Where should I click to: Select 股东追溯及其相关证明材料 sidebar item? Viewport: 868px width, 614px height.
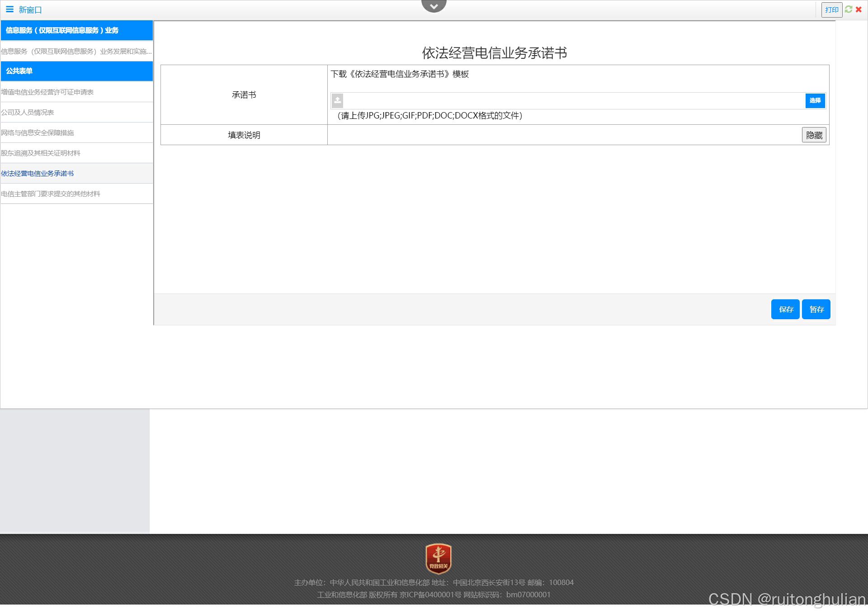41,153
